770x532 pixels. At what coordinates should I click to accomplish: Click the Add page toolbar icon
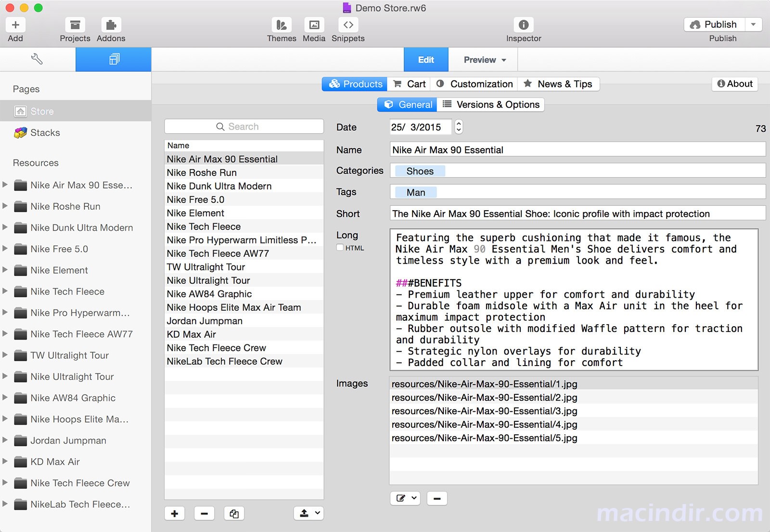tap(15, 25)
